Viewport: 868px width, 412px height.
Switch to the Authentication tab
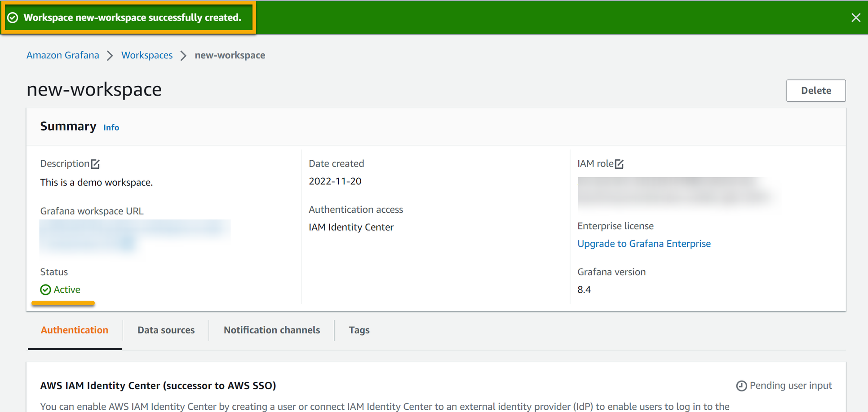(x=75, y=330)
